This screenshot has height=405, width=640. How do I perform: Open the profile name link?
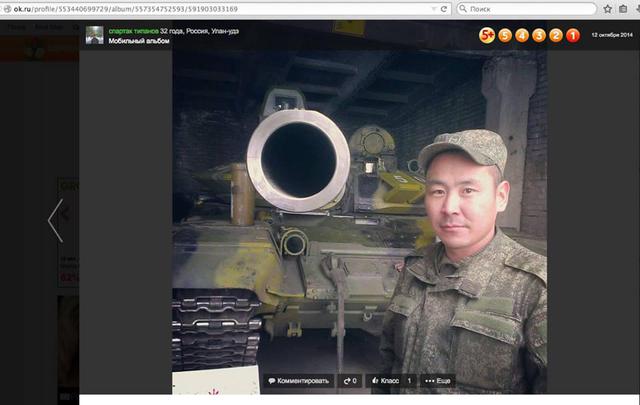point(133,31)
